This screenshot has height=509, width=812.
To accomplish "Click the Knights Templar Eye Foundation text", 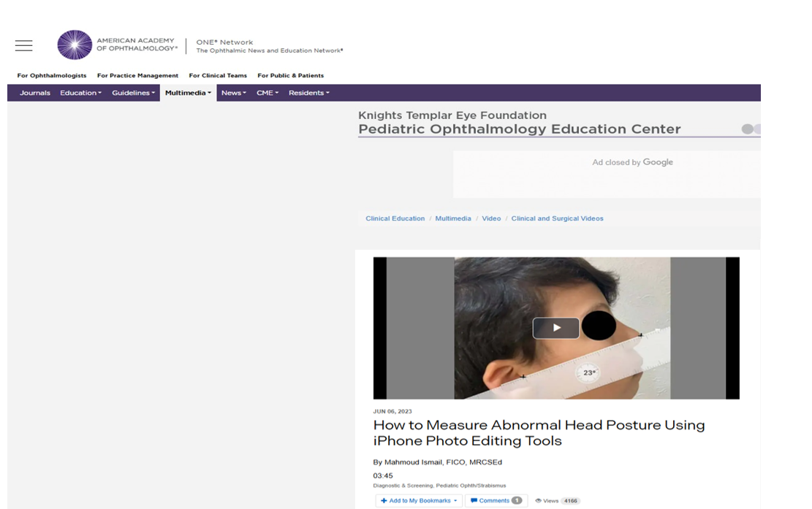I will (x=452, y=115).
